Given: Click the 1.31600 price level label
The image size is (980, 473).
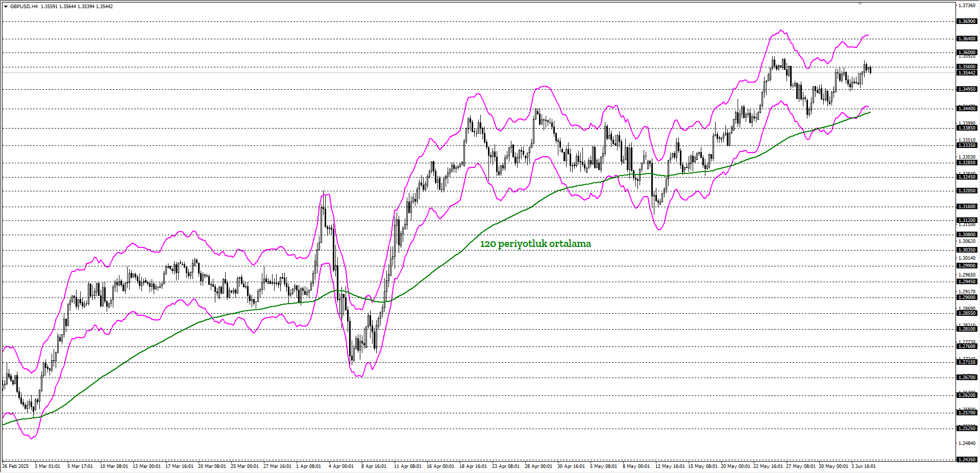Looking at the screenshot, I should click(x=966, y=207).
